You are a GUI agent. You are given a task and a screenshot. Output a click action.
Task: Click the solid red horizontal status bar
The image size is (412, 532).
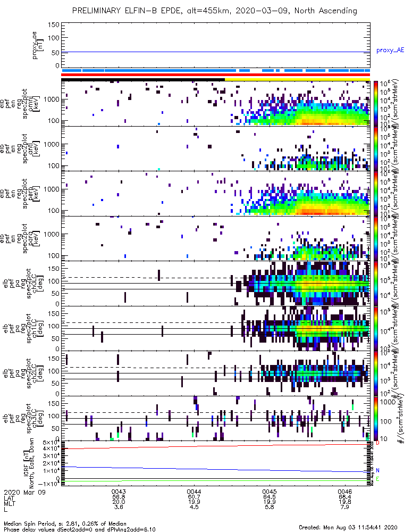tap(216, 74)
